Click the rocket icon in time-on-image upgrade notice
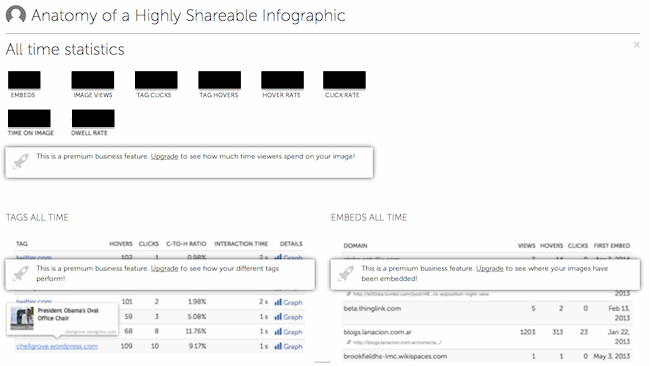The height and width of the screenshot is (366, 650). click(21, 161)
